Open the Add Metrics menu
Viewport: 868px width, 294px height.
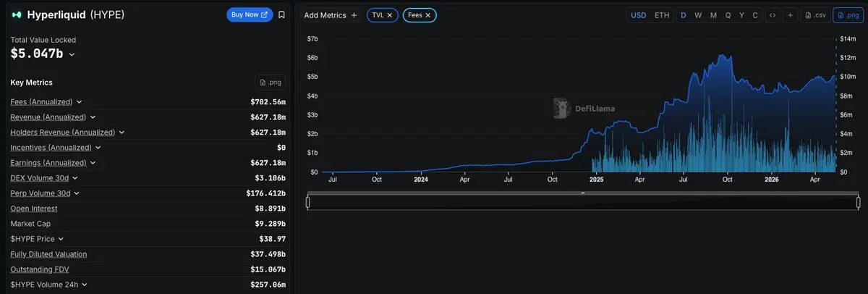(x=331, y=15)
